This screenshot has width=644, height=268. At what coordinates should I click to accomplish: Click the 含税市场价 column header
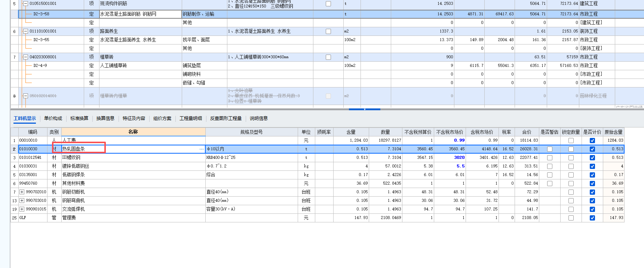click(482, 132)
